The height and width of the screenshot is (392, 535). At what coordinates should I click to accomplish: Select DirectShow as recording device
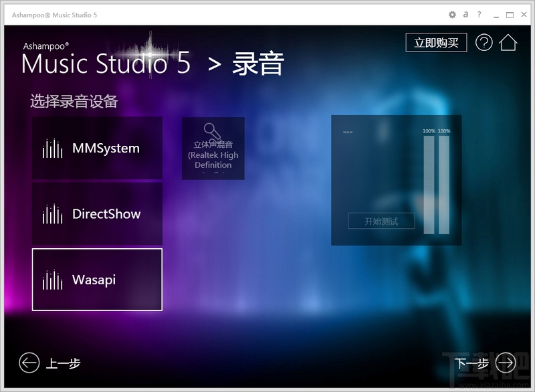click(x=96, y=214)
